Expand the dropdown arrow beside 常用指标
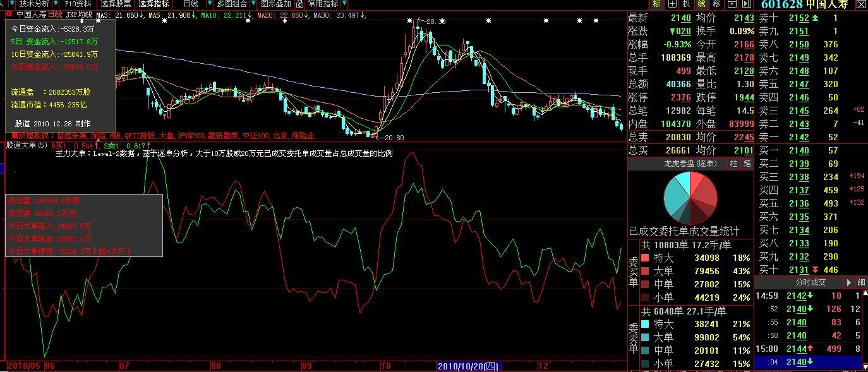Screen dimensions: 868x372 344,4
